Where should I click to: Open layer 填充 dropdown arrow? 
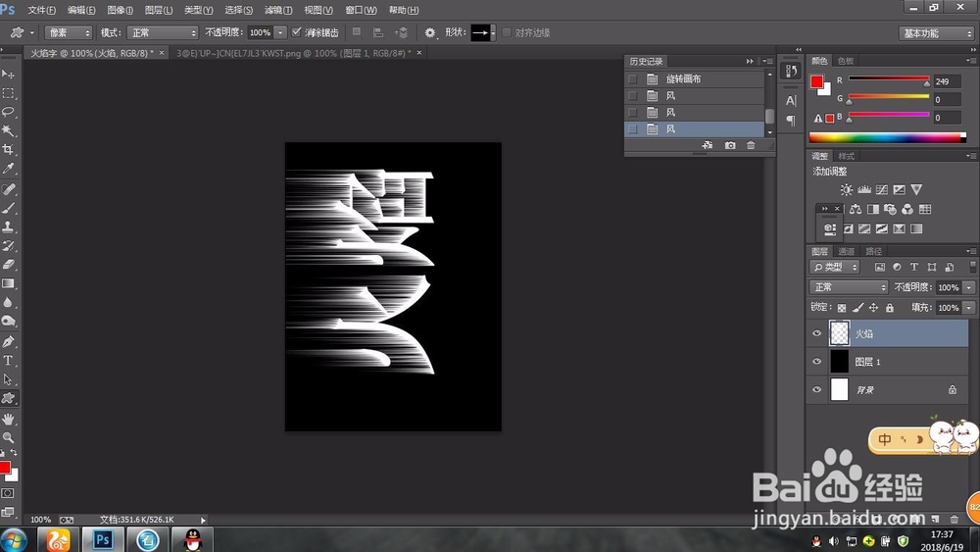[x=969, y=308]
